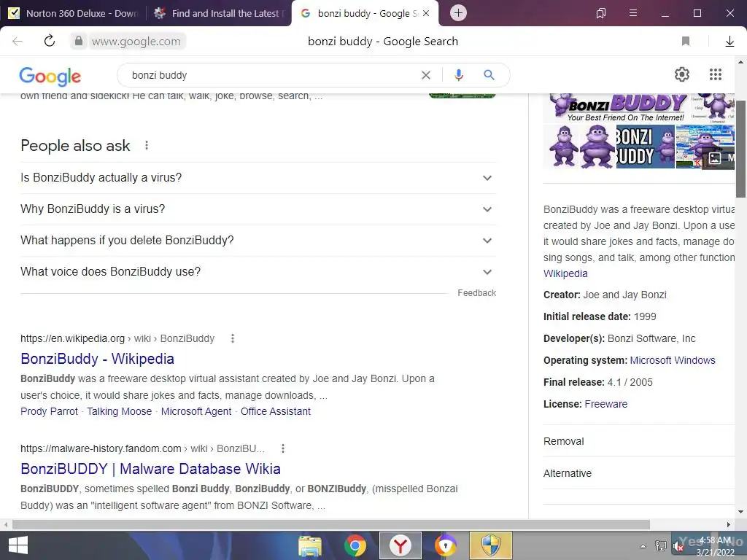This screenshot has height=560, width=747.
Task: Expand the Removal section
Action: [639, 441]
